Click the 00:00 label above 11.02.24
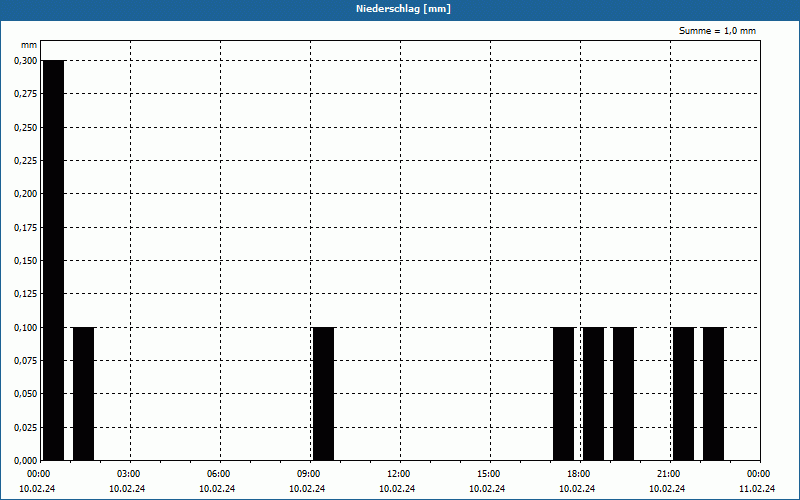This screenshot has height=500, width=800. pos(758,474)
